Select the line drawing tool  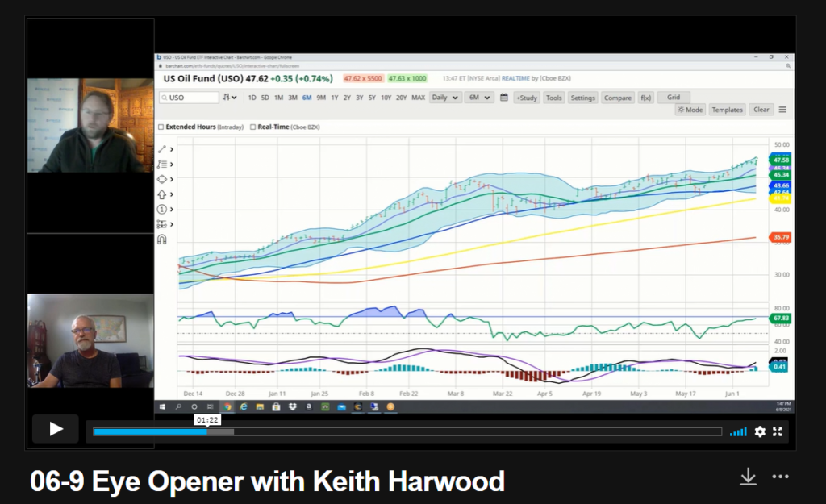click(x=161, y=149)
